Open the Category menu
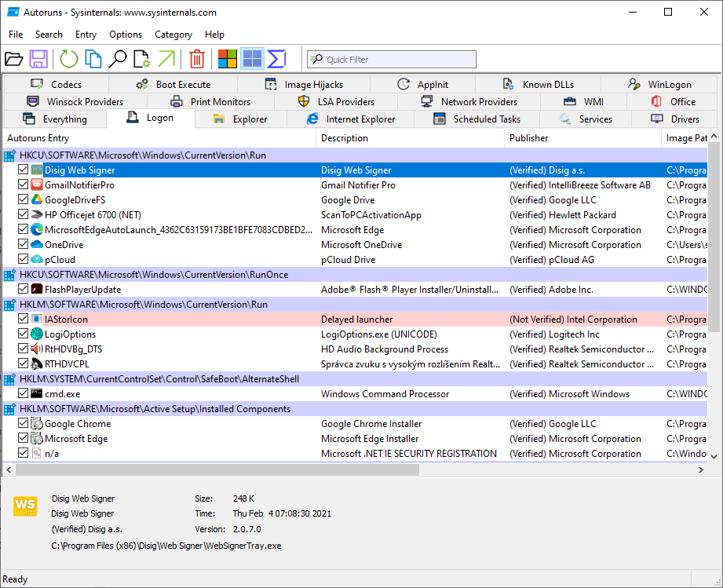The height and width of the screenshot is (588, 723). [x=173, y=34]
